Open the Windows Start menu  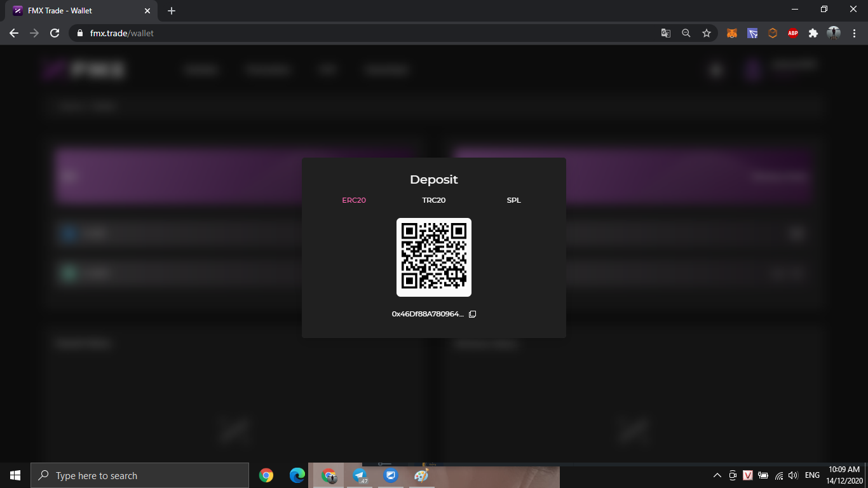[x=15, y=475]
